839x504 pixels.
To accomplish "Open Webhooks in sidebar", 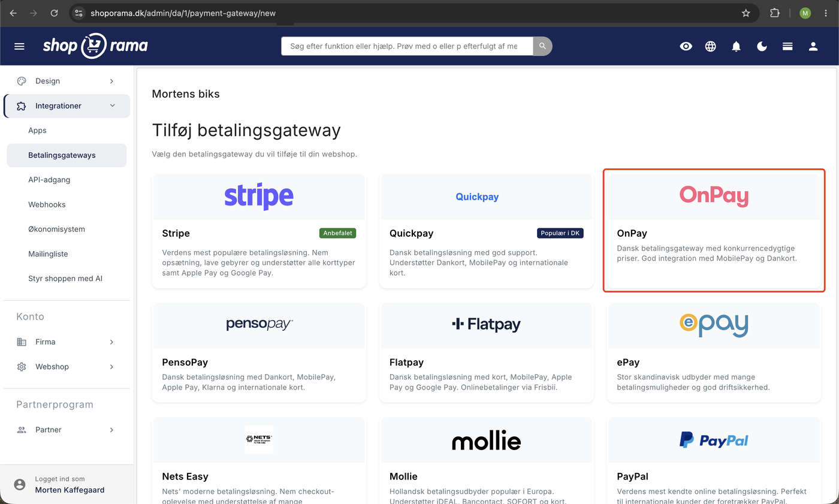I will 47,204.
